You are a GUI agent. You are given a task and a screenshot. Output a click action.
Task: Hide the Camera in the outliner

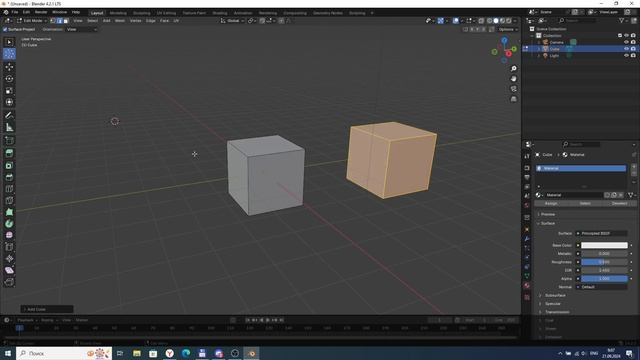[626, 42]
